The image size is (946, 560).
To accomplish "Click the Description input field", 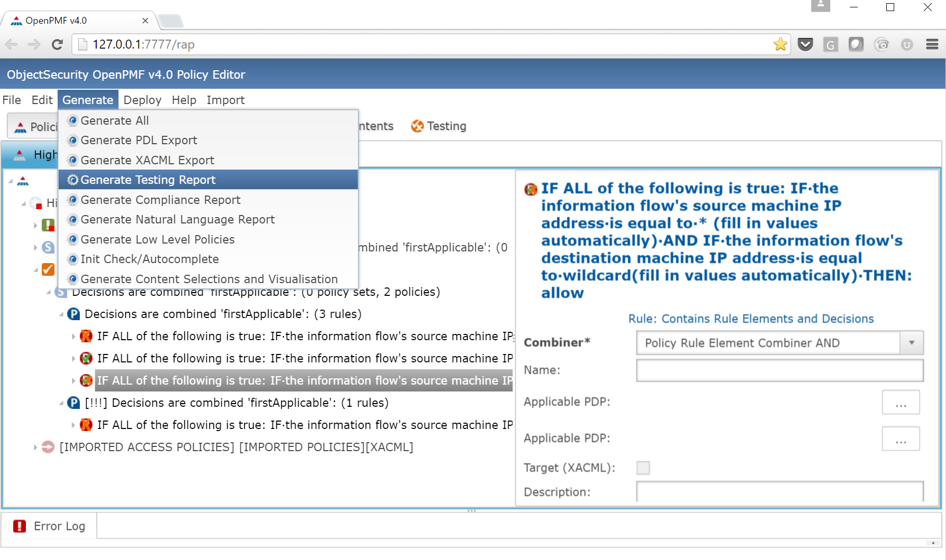I will point(780,491).
